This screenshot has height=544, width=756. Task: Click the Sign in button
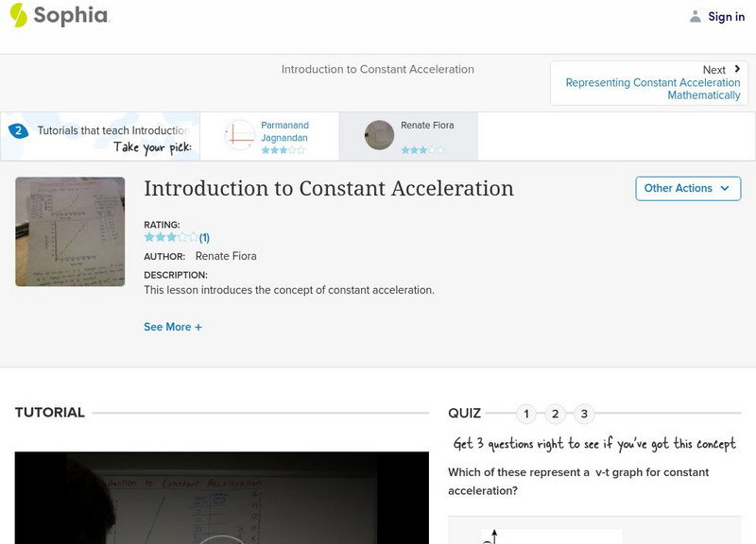pos(726,16)
